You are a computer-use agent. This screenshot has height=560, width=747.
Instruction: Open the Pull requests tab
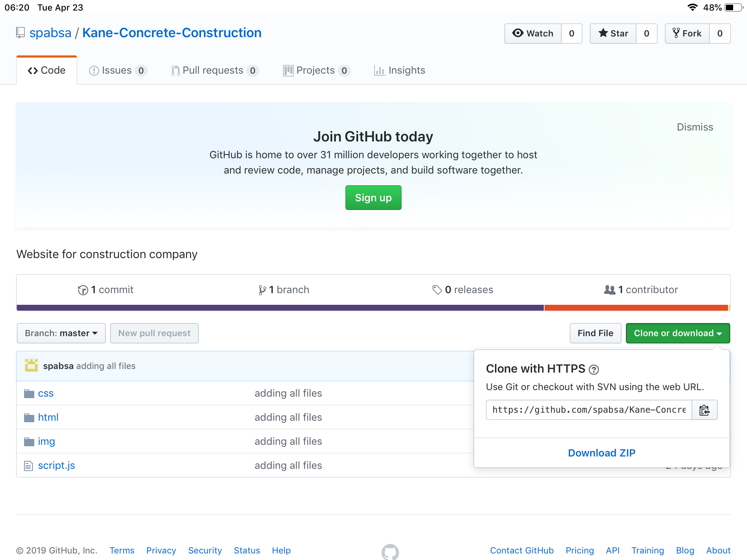(213, 70)
